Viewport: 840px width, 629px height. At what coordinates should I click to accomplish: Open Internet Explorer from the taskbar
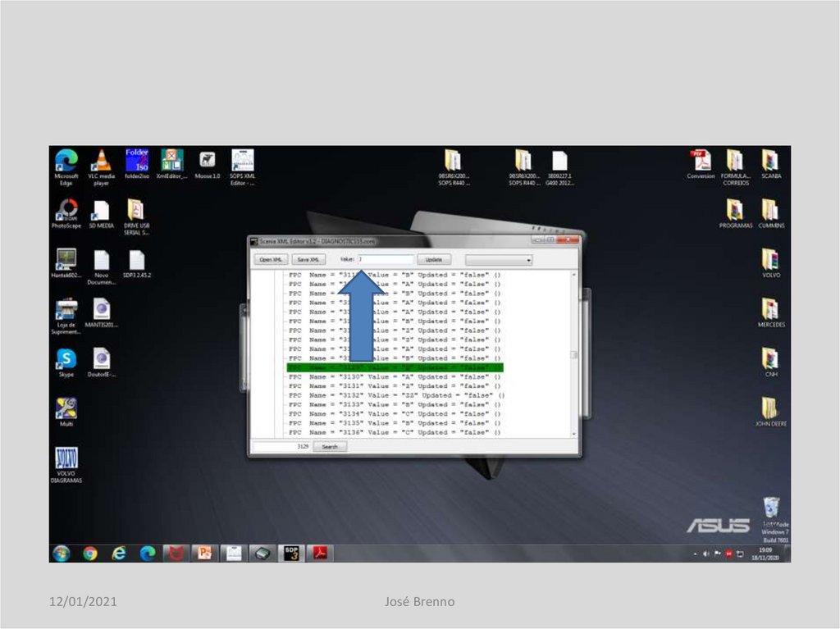119,553
